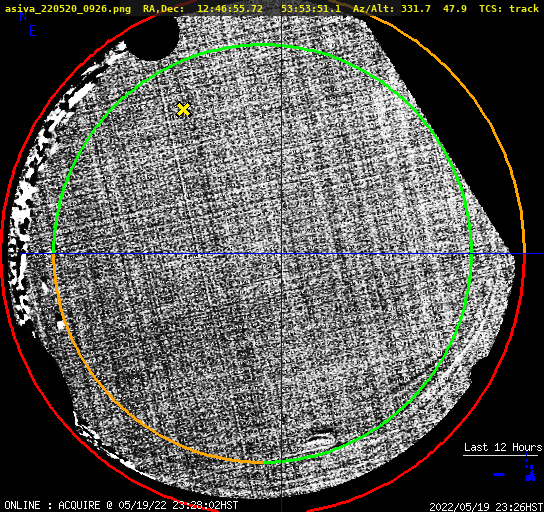Click the blue dot cluster in history plot

pos(530,473)
